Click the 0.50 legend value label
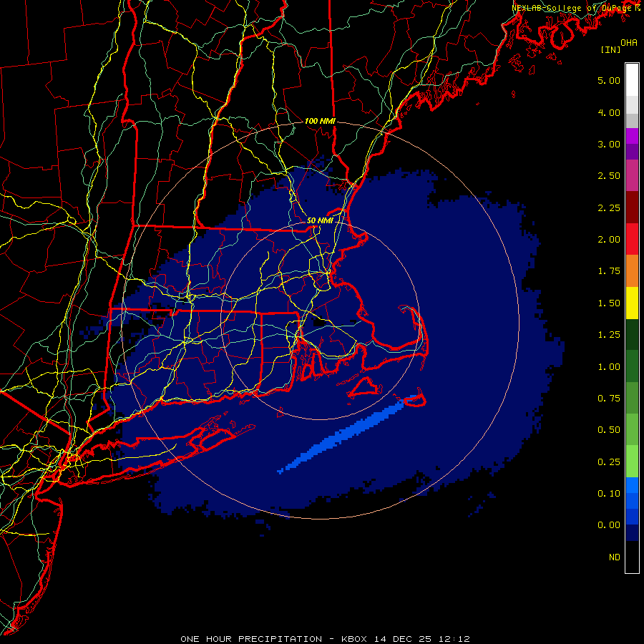The height and width of the screenshot is (644, 644). [609, 430]
